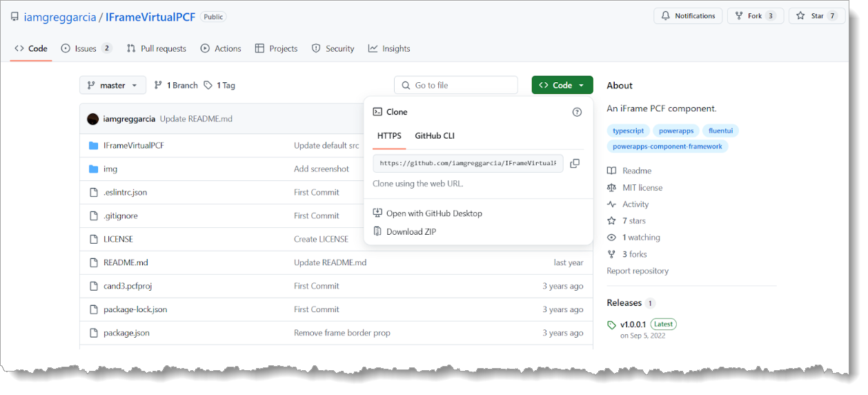Open the Activity link
The image size is (868, 395).
pos(628,204)
